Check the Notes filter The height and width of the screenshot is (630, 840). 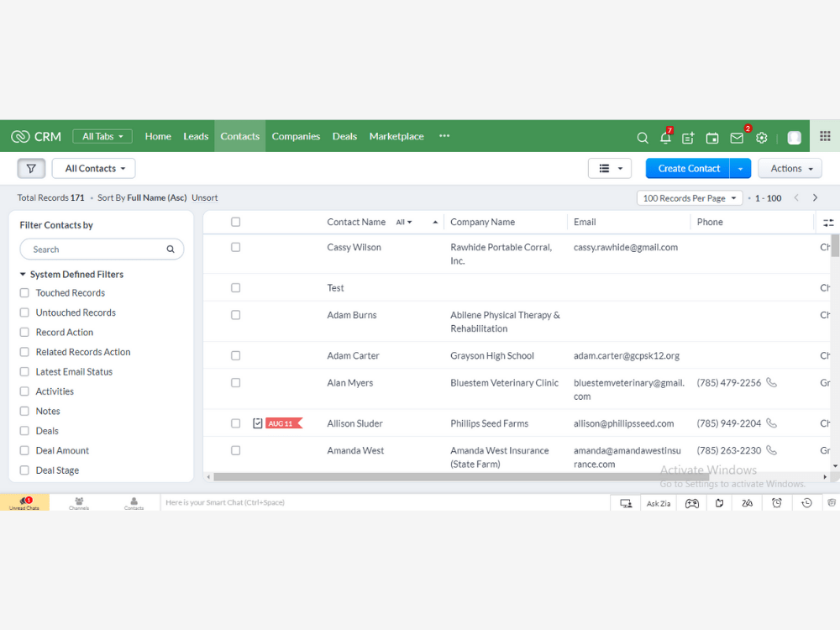pos(24,411)
